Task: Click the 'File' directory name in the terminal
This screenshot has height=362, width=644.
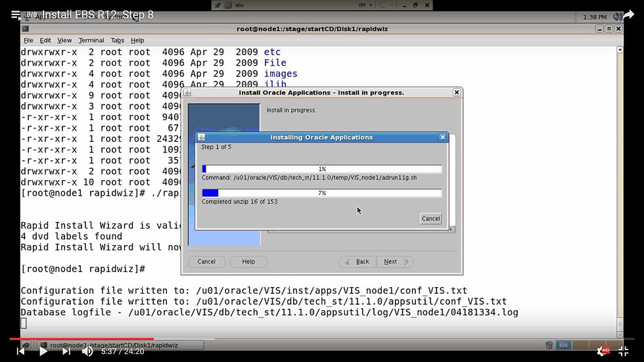Action: click(275, 63)
